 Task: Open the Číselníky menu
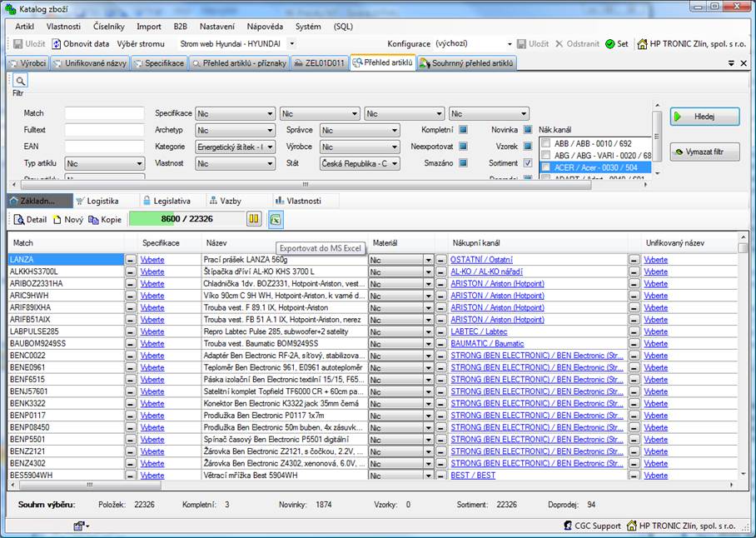point(109,27)
